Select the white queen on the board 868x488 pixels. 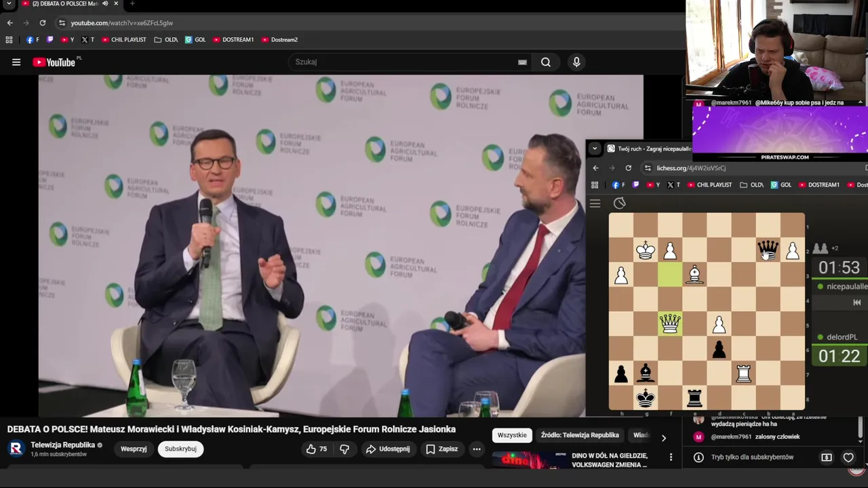(670, 324)
